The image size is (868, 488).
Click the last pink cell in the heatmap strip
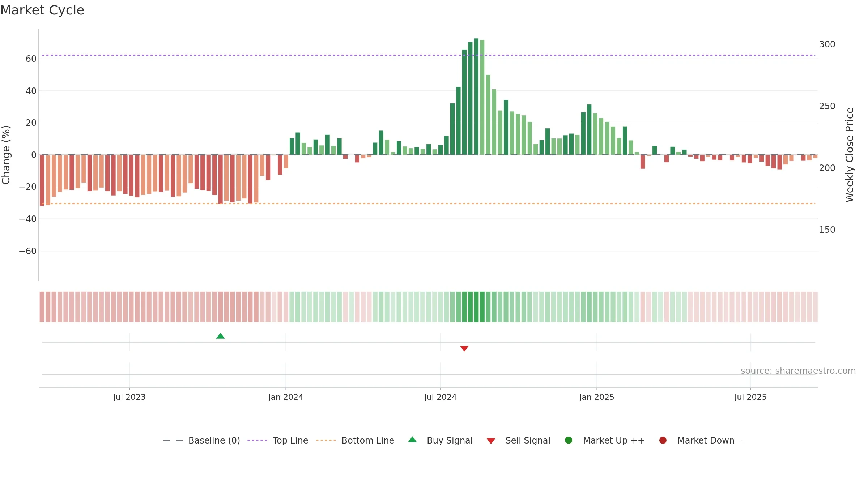click(815, 307)
